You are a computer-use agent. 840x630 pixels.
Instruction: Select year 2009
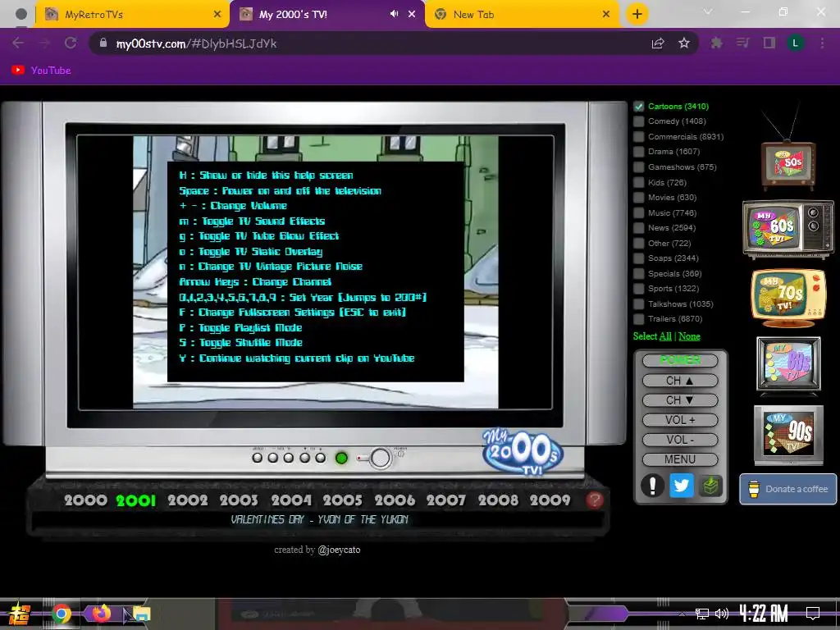[x=550, y=500]
